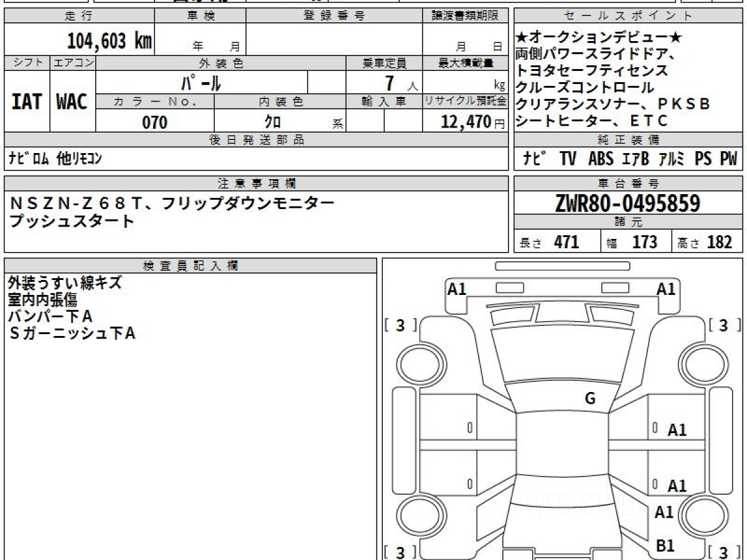Select the 諸元 header
This screenshot has height=560, width=747.
pyautogui.click(x=629, y=222)
